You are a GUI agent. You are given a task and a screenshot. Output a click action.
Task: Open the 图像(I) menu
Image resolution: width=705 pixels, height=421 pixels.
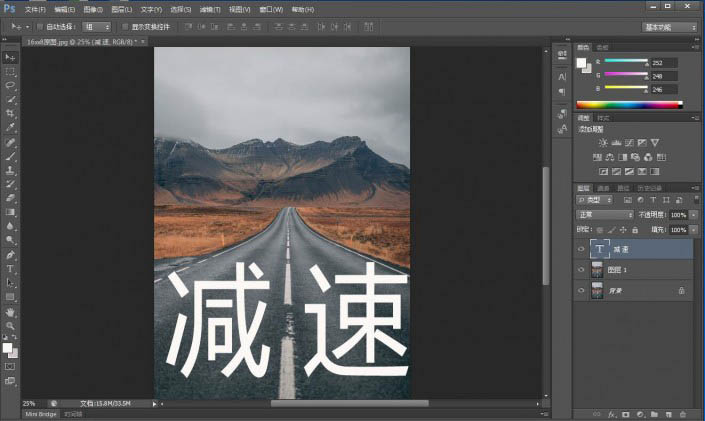(x=93, y=9)
